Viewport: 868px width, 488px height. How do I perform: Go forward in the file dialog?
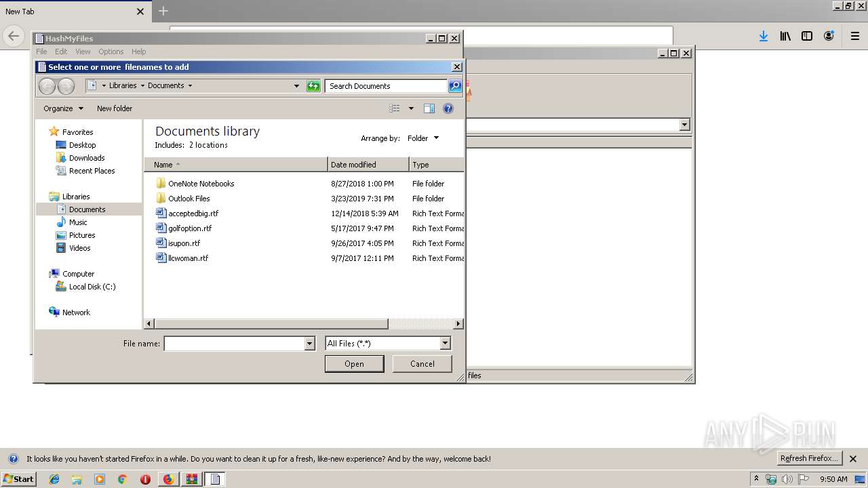coord(66,86)
